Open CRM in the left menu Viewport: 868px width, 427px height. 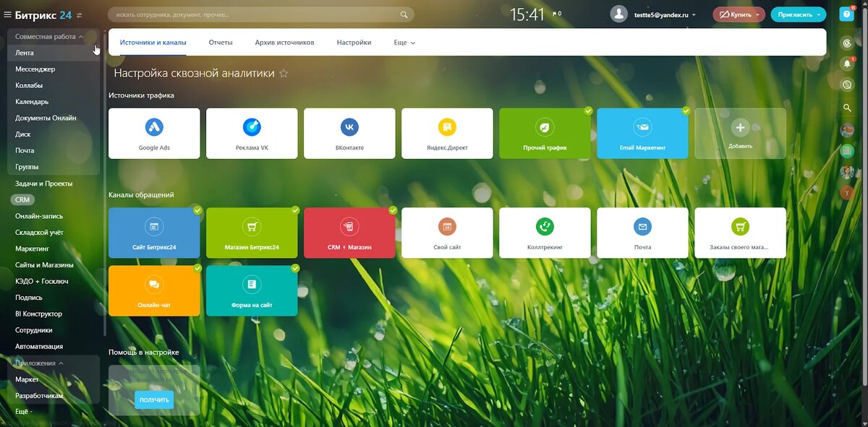click(23, 199)
